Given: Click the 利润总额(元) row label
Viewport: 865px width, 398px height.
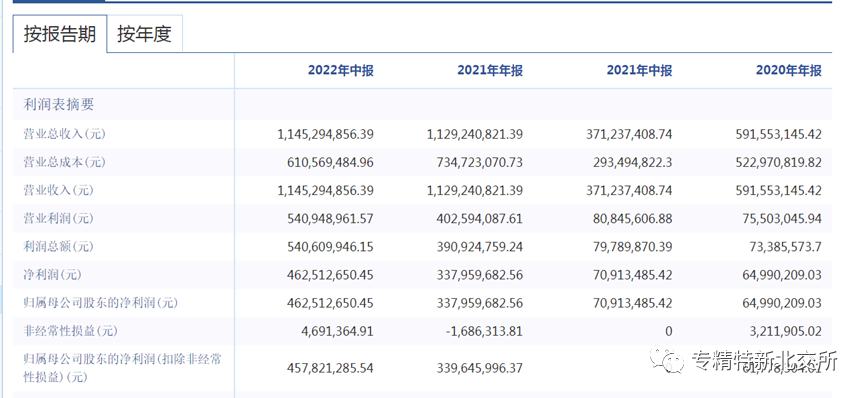Looking at the screenshot, I should tap(58, 246).
